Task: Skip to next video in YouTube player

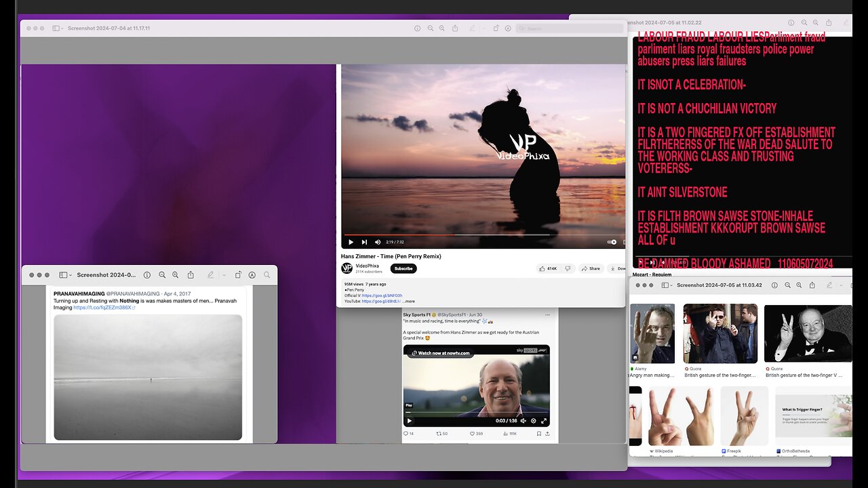Action: pos(364,242)
